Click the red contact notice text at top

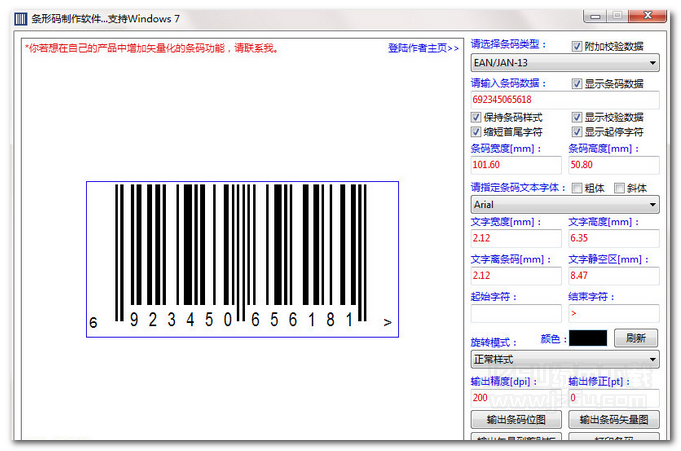coord(152,48)
